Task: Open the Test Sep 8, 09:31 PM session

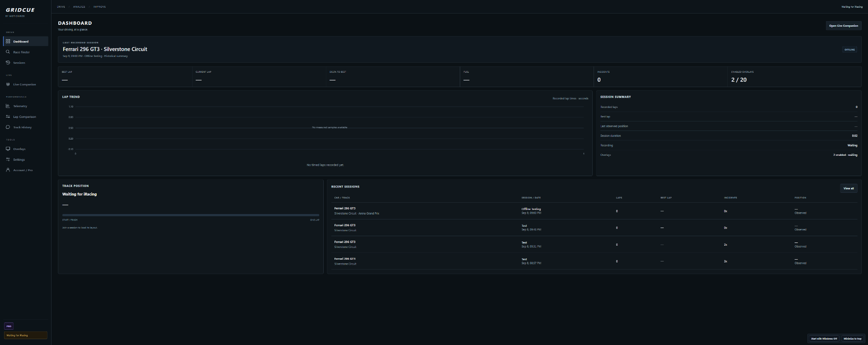Action: pos(594,244)
